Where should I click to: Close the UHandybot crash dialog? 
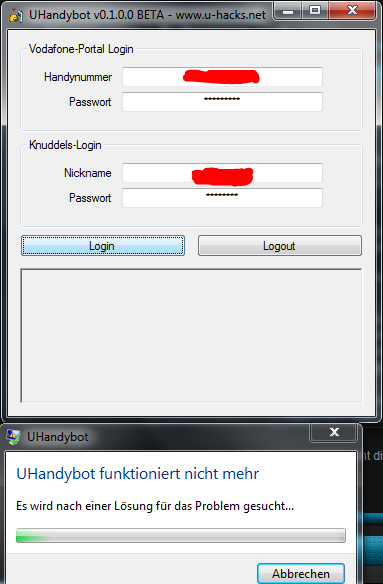tap(334, 432)
